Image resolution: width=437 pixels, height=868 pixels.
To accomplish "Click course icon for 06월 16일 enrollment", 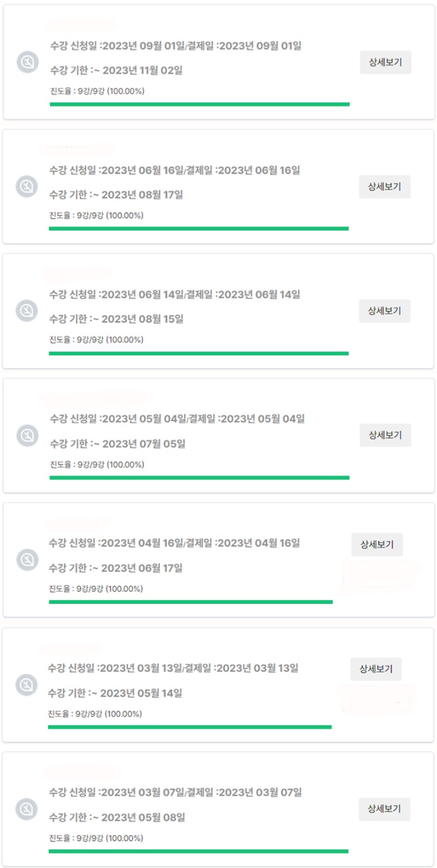I will coord(26,186).
